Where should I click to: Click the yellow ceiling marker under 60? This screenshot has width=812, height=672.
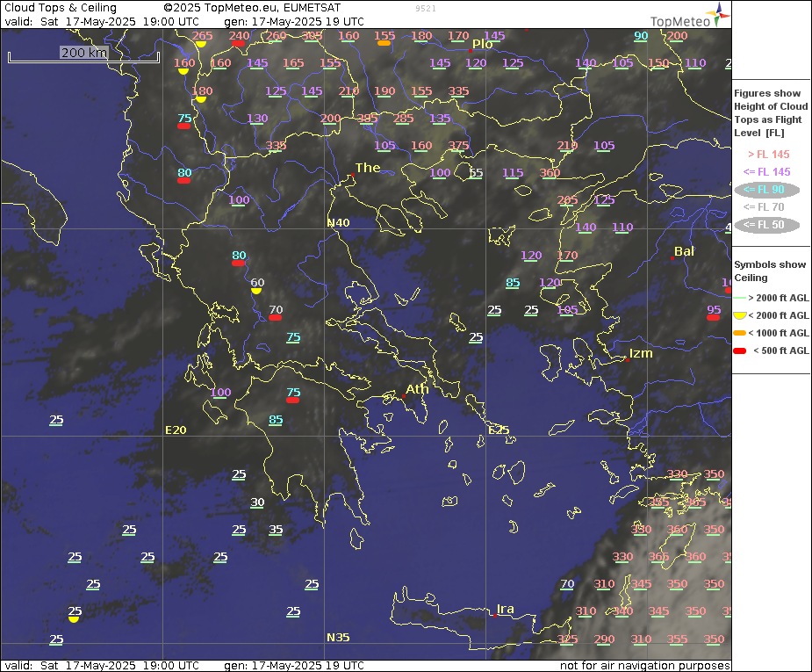(255, 291)
